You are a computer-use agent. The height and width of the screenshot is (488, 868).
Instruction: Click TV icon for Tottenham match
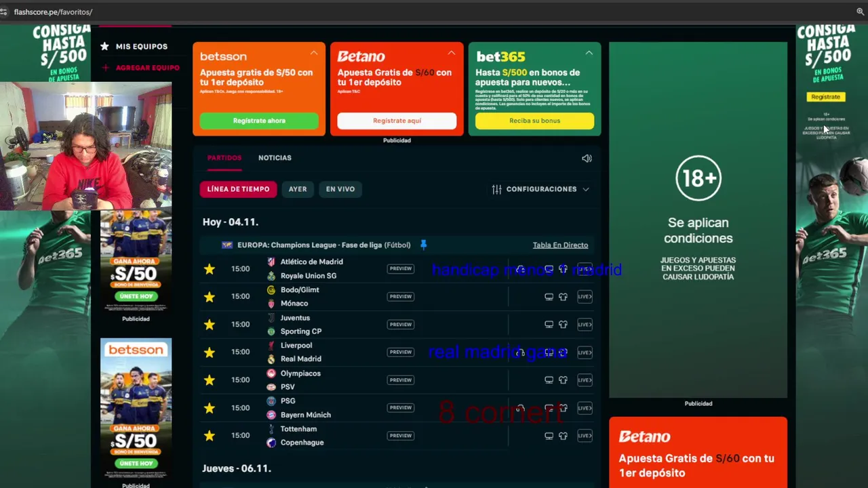coord(549,436)
